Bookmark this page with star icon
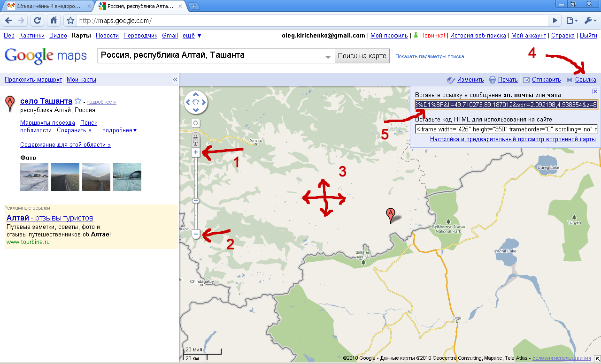 [70, 21]
